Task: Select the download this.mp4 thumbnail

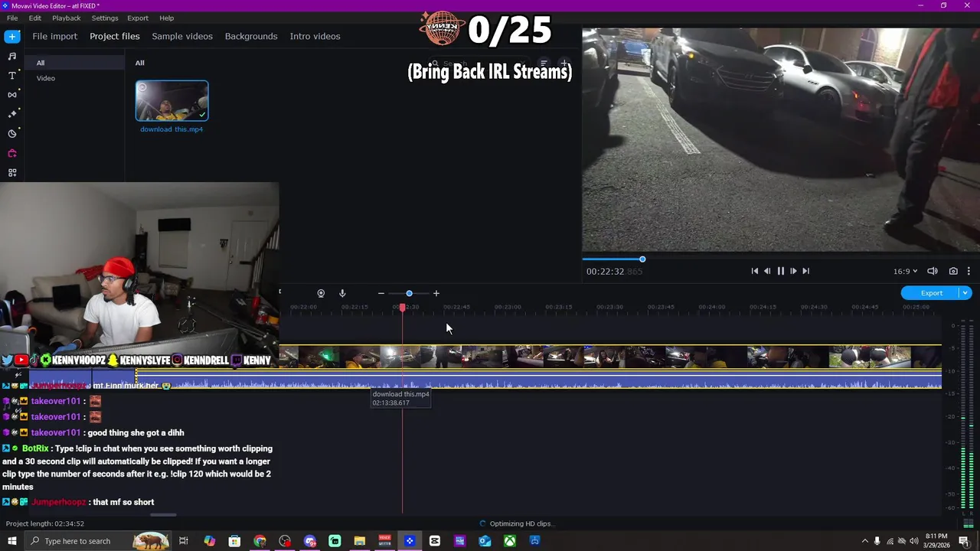Action: 171,101
